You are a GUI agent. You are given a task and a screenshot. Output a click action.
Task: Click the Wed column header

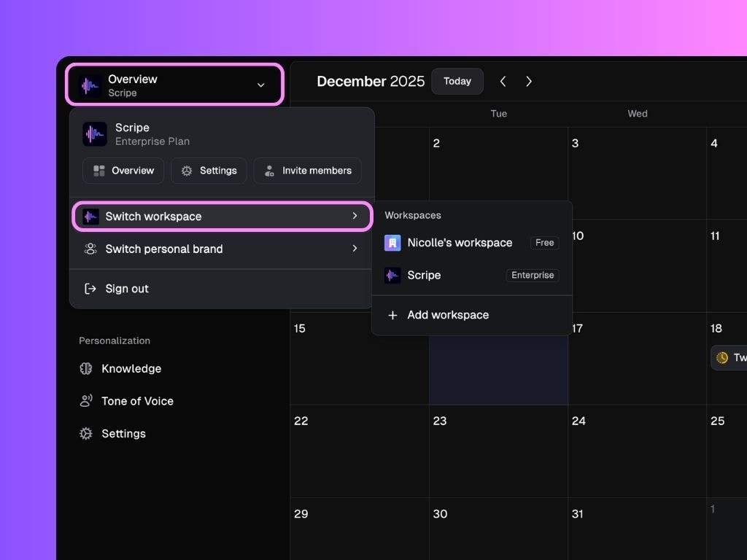click(x=638, y=114)
